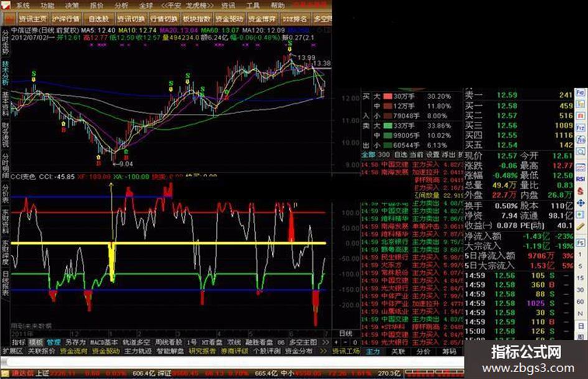Click the red R icon in right toolbar
Viewport: 588px width, 379px height.
[581, 116]
